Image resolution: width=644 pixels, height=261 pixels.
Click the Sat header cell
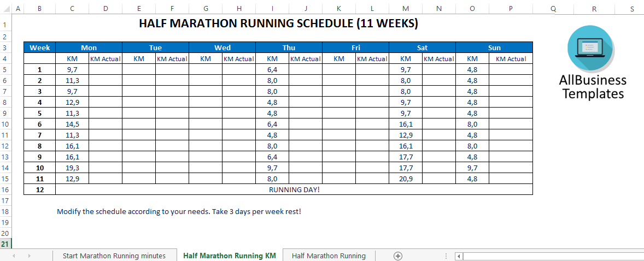(x=422, y=48)
